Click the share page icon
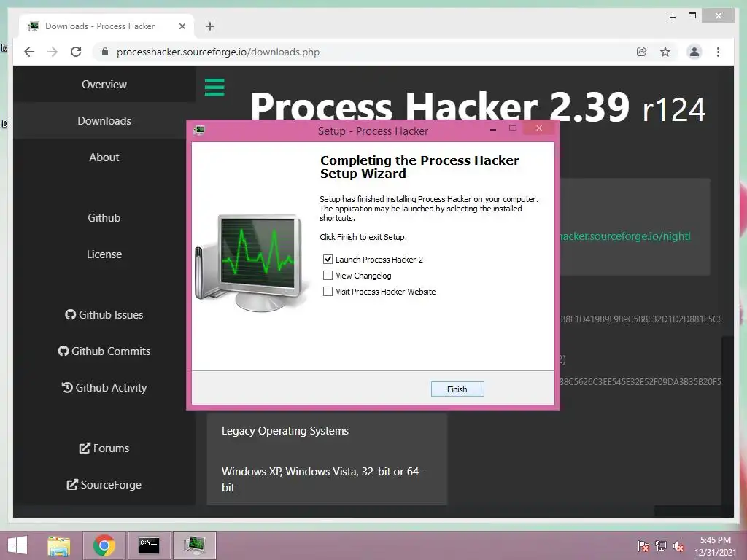Screen dimensions: 747x560 tap(642, 52)
